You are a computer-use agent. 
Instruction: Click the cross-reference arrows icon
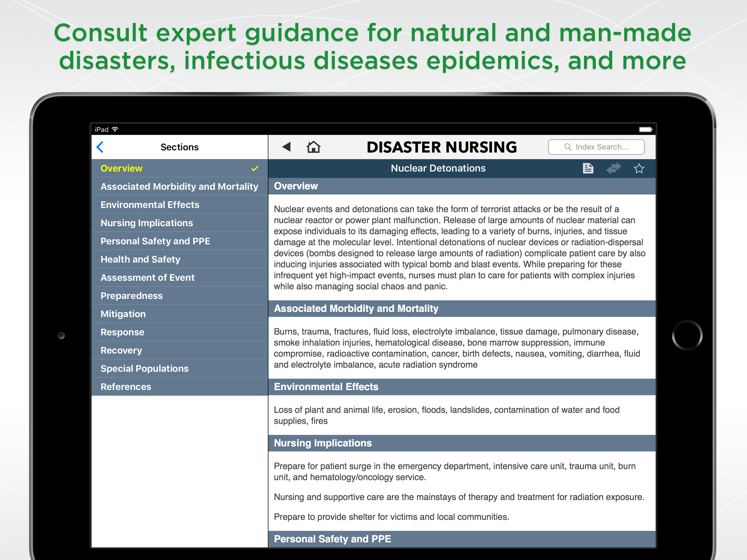(x=613, y=168)
